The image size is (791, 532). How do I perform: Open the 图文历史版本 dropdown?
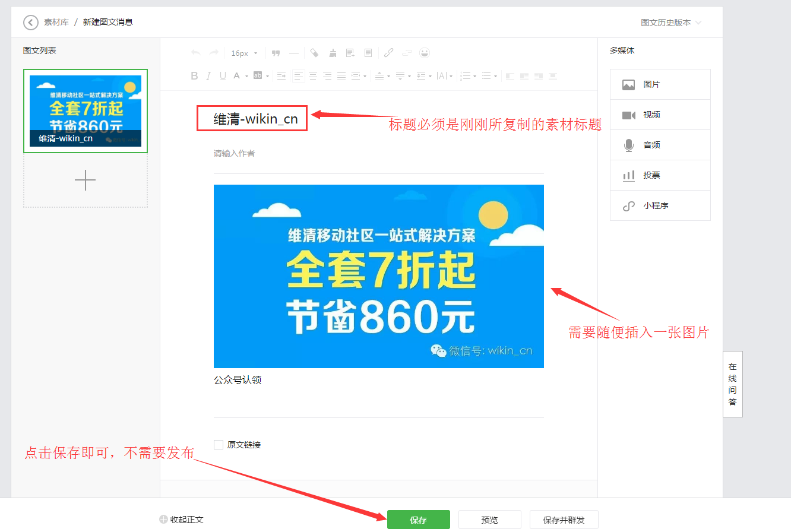(x=671, y=23)
